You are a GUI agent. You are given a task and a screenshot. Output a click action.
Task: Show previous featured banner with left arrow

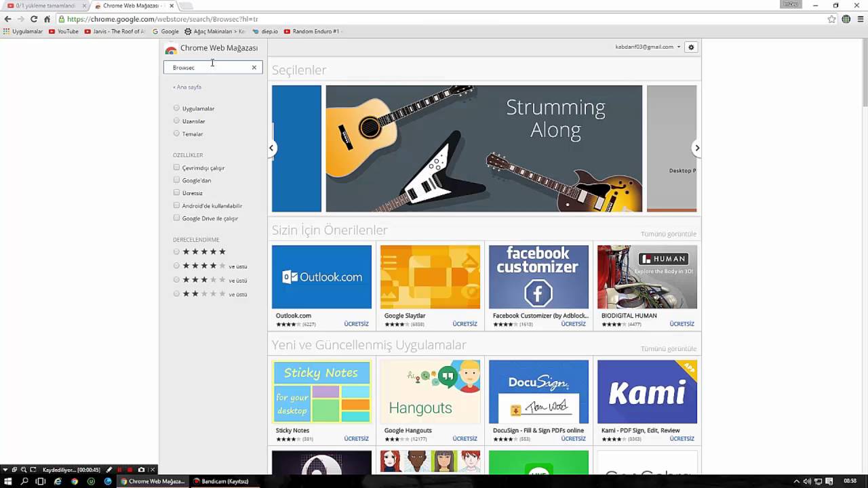click(271, 148)
